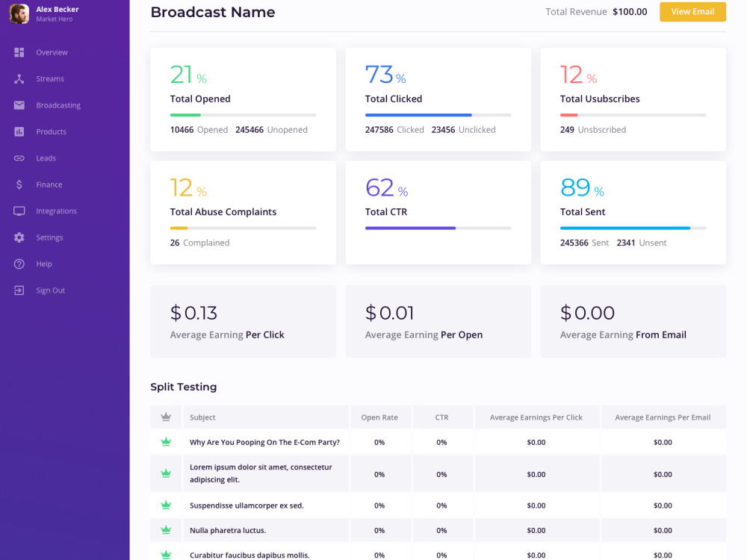
Task: Click the Broadcasting envelope icon
Action: 19,105
